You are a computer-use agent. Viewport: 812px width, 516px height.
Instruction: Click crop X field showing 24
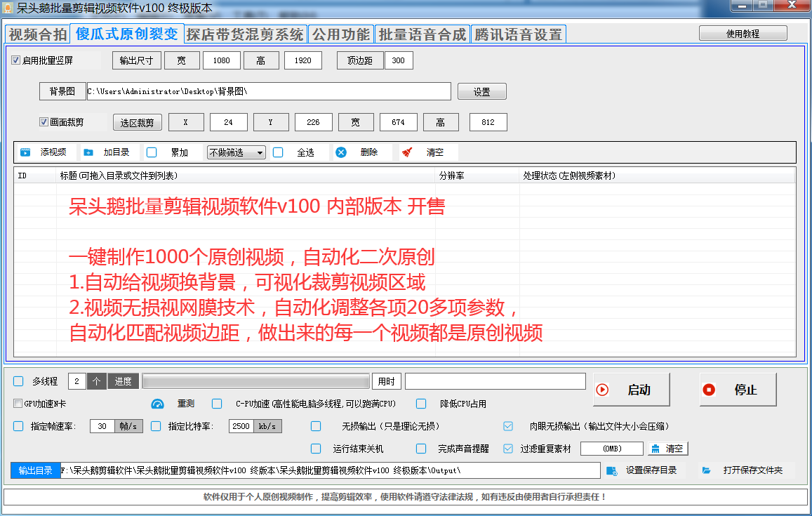pyautogui.click(x=228, y=122)
